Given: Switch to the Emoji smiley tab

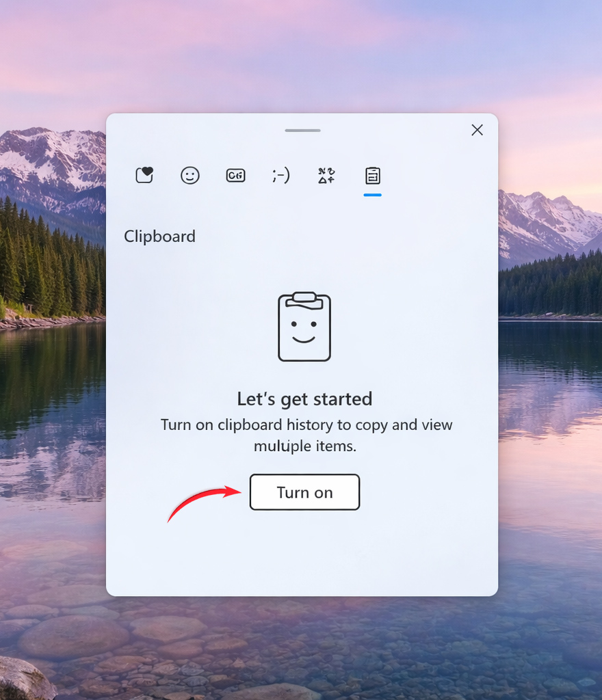Looking at the screenshot, I should click(189, 176).
